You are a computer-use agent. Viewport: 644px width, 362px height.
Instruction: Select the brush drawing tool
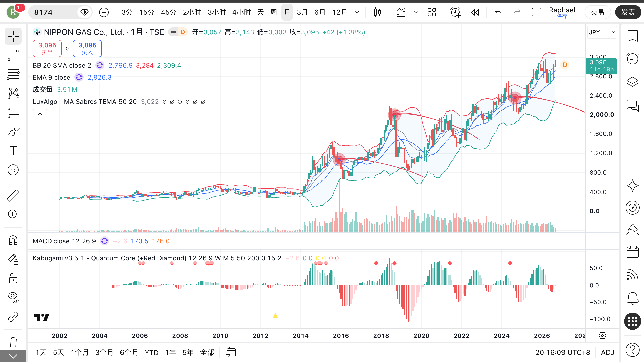point(13,132)
